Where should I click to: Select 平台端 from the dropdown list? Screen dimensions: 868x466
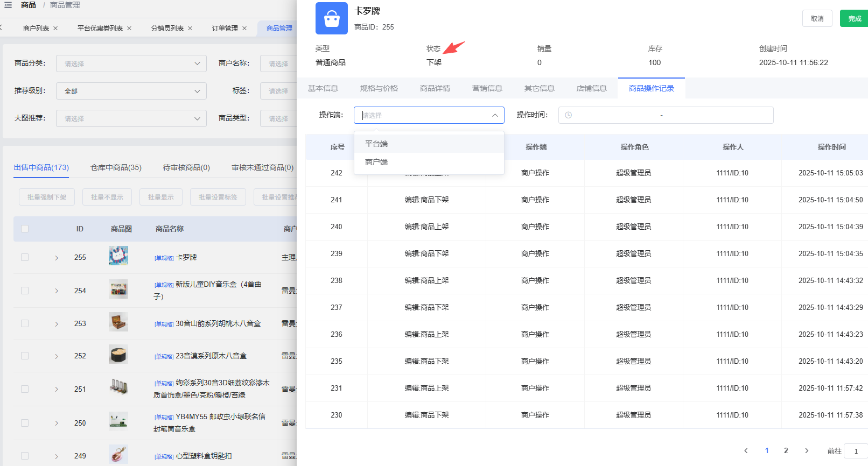(x=376, y=144)
